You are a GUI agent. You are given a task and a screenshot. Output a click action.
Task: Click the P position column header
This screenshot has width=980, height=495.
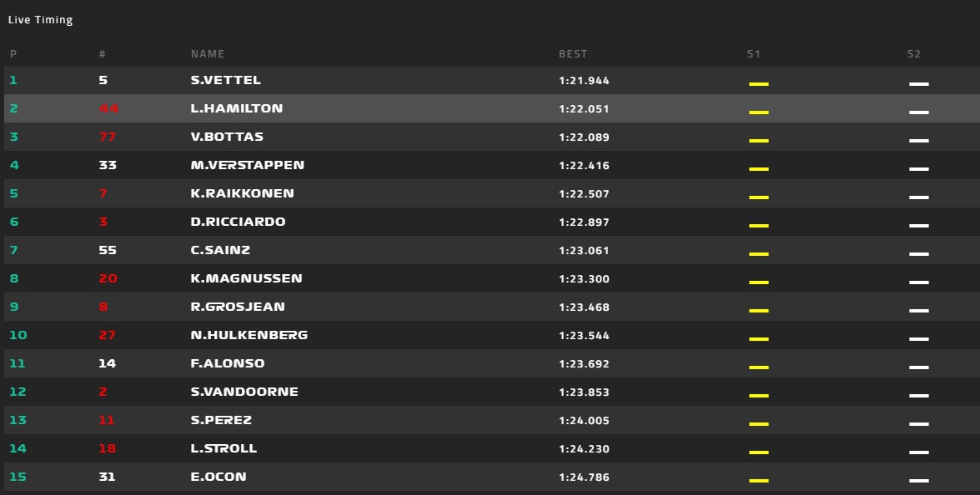click(13, 54)
